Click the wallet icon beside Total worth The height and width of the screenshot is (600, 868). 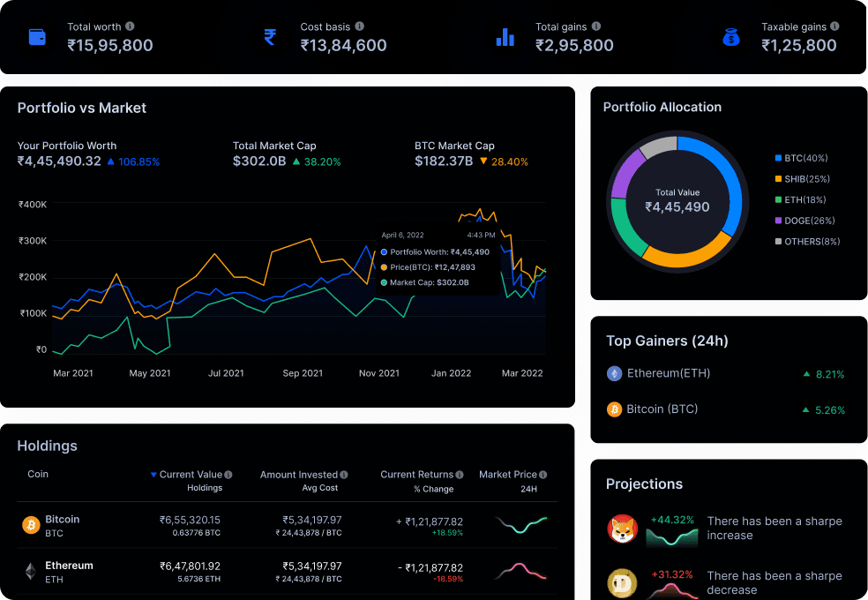(35, 37)
